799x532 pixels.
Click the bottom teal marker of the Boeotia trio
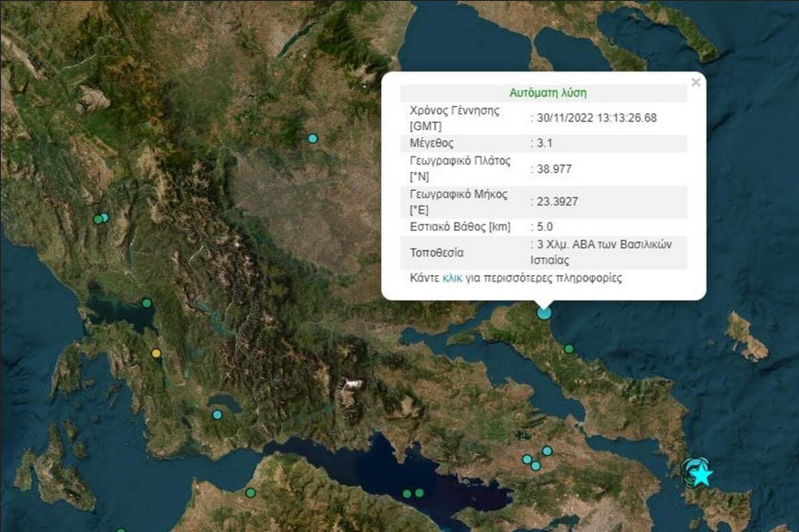536,466
